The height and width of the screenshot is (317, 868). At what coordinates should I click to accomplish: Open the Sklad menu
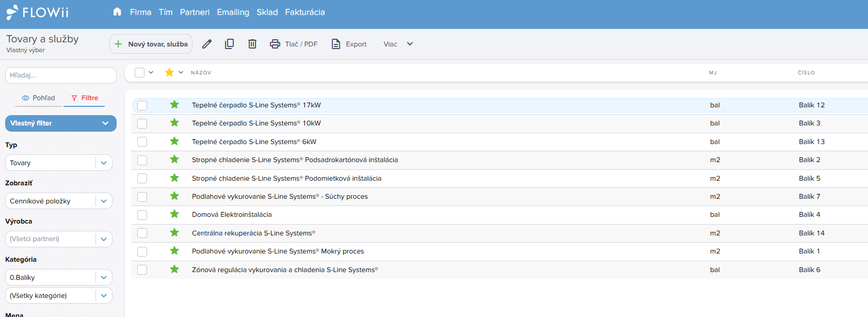267,12
